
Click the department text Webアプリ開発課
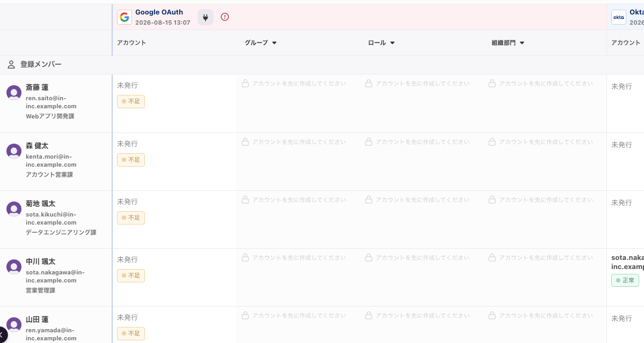[x=50, y=116]
